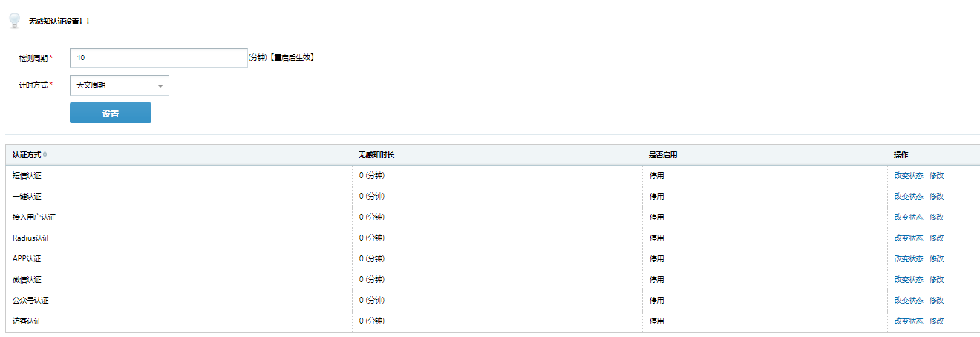Focus the 检测周期 input field containing 10
This screenshot has height=337, width=980.
point(159,58)
